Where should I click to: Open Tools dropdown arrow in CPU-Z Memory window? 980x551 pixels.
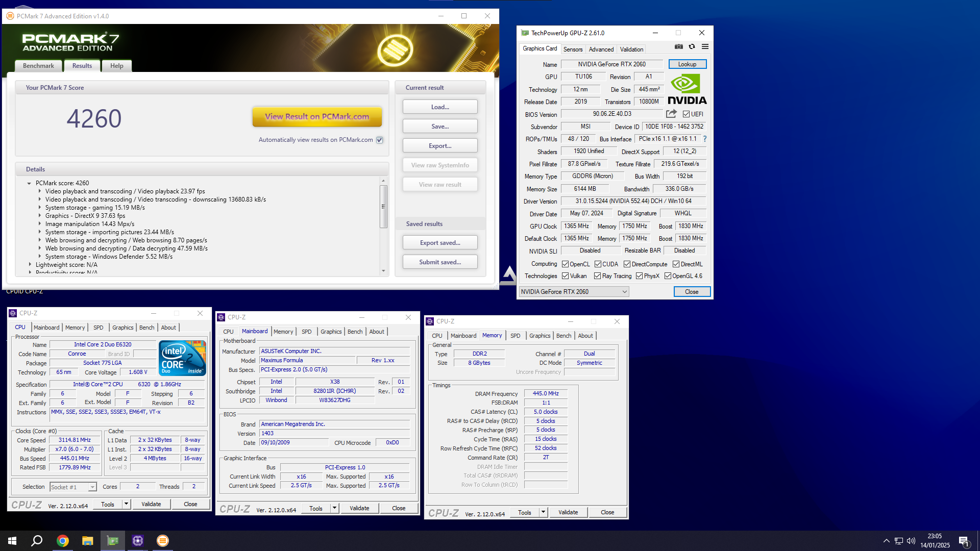coord(543,512)
